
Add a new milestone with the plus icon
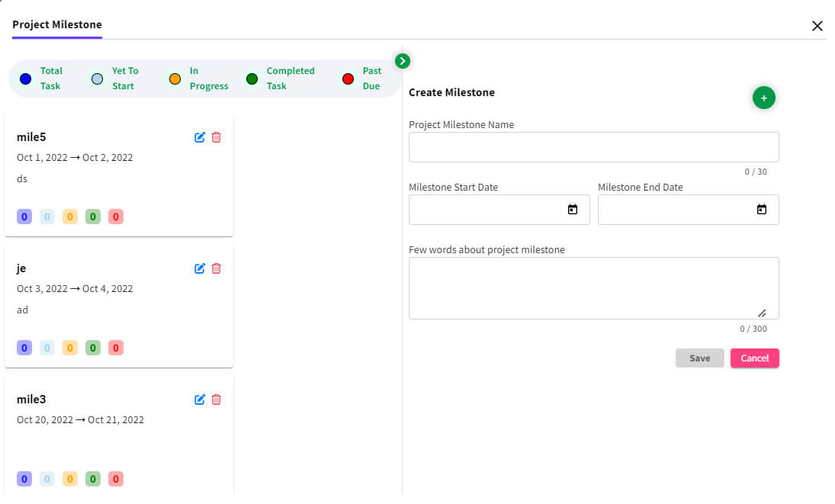point(763,98)
